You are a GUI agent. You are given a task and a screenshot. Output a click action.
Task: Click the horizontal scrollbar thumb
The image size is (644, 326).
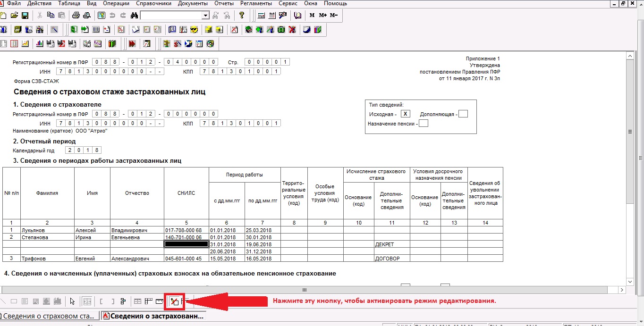[x=305, y=290]
